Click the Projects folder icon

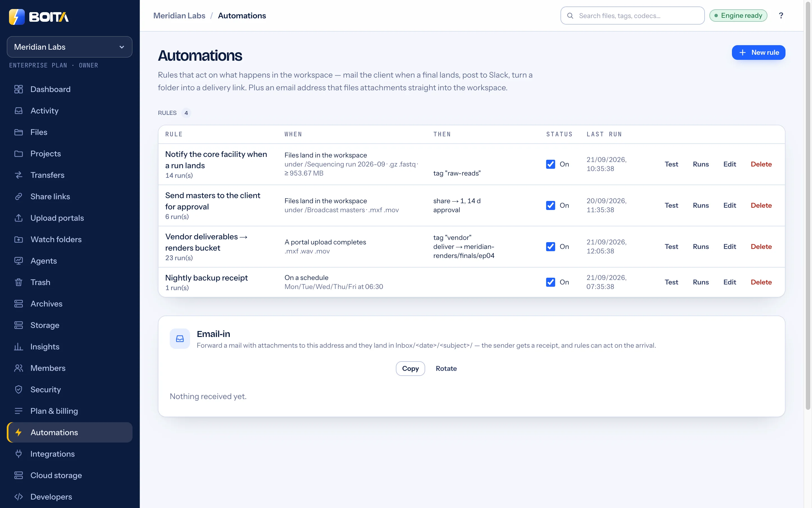[x=18, y=154]
